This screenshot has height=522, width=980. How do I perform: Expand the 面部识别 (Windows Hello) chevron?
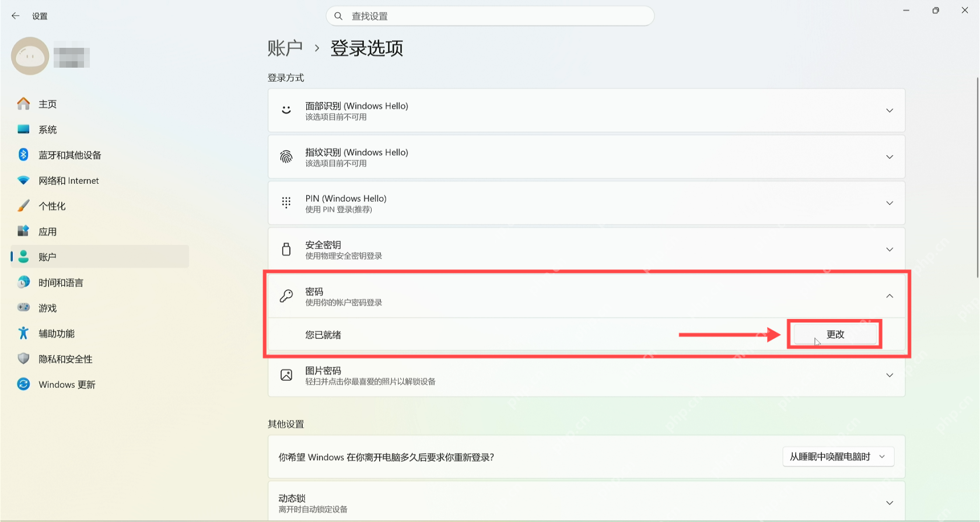(x=890, y=111)
